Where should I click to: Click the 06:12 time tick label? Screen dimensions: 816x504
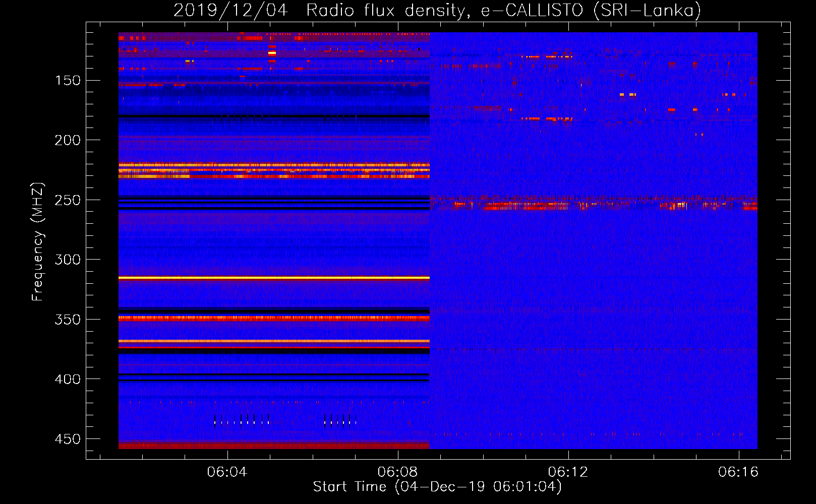coord(568,472)
